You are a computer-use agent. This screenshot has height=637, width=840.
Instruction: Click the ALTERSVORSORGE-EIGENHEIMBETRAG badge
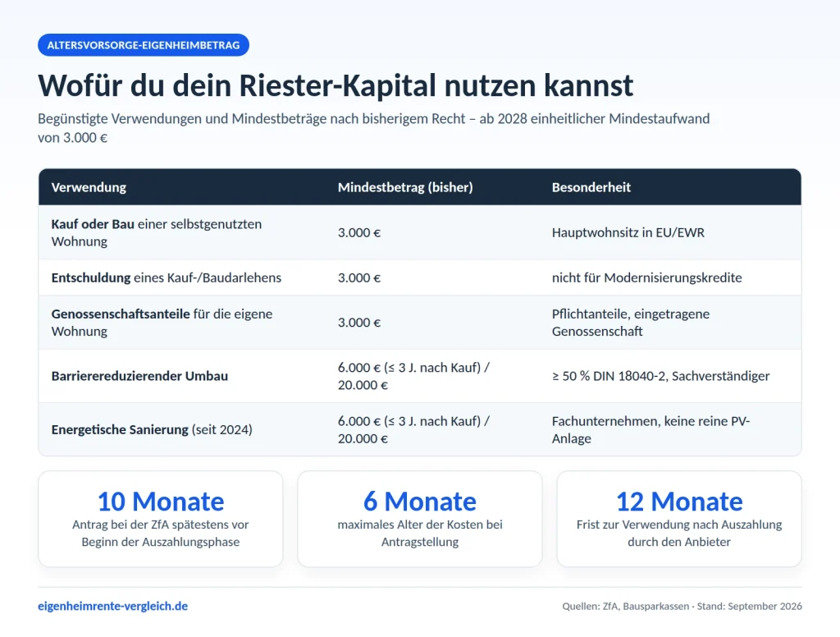(143, 45)
